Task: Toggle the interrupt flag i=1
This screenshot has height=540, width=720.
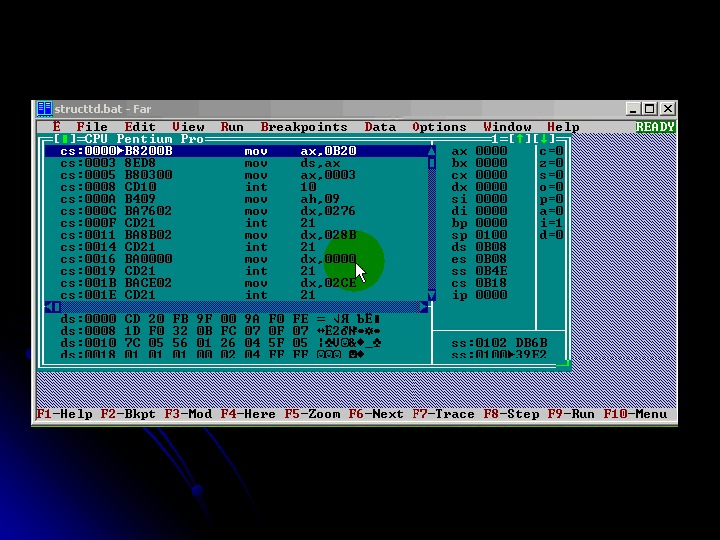Action: 551,223
